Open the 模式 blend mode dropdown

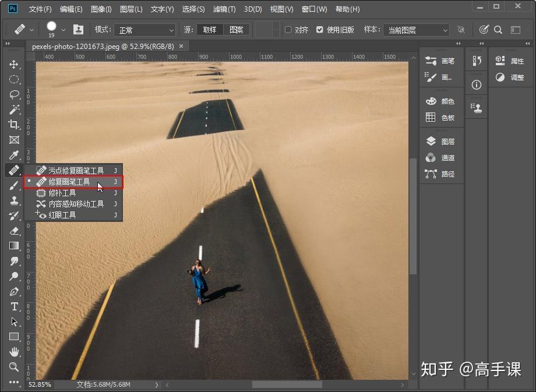[144, 30]
